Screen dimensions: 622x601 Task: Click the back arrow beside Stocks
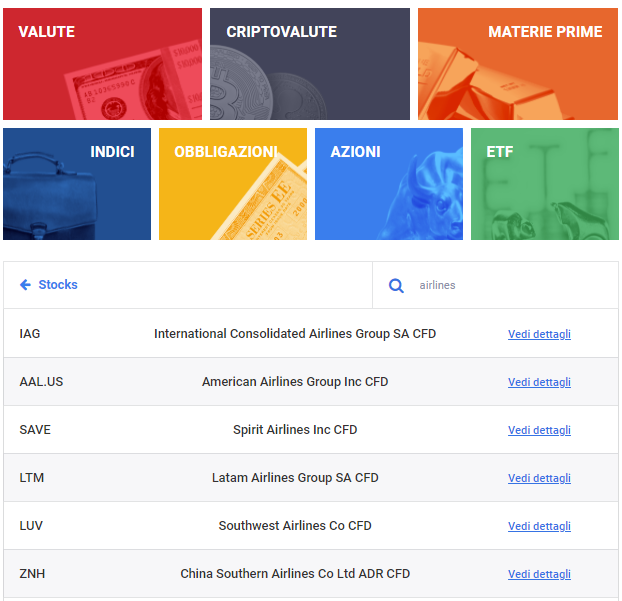(x=25, y=285)
